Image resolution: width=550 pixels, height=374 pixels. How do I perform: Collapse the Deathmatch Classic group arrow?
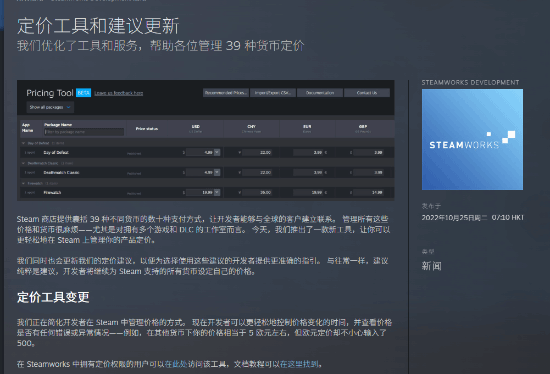point(24,163)
